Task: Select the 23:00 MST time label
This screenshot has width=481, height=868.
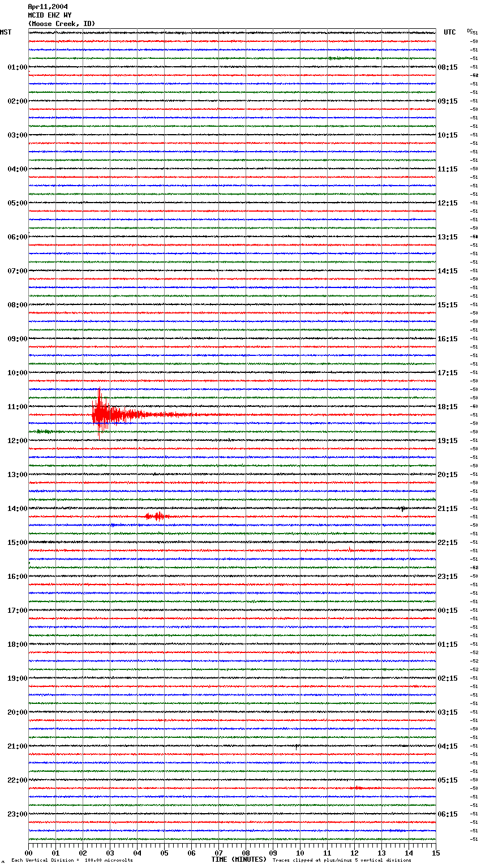Action: [x=18, y=814]
